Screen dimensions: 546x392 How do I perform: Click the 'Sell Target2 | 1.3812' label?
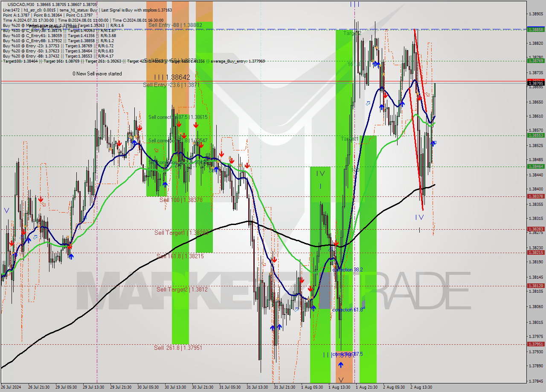pyautogui.click(x=182, y=289)
